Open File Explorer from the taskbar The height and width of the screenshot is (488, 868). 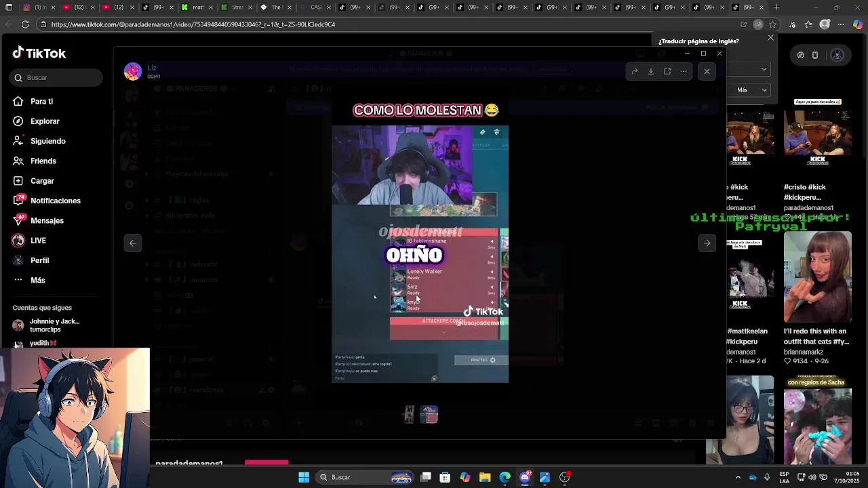tap(485, 477)
